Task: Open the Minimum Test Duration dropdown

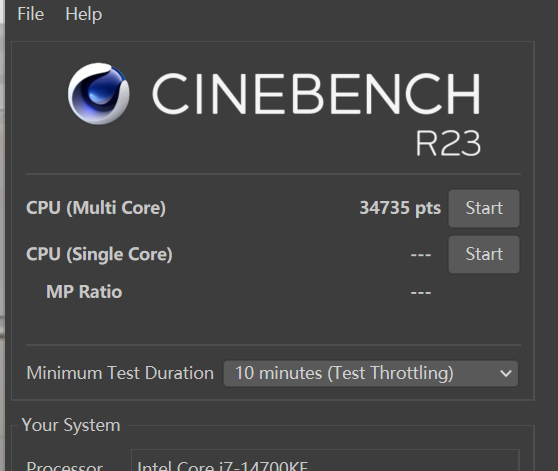Action: pyautogui.click(x=370, y=373)
